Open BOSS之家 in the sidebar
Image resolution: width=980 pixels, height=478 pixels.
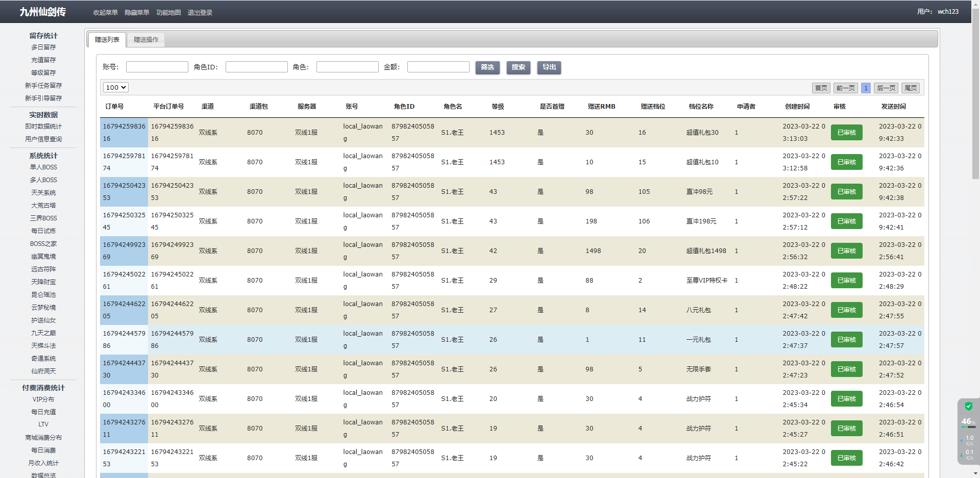[x=43, y=244]
